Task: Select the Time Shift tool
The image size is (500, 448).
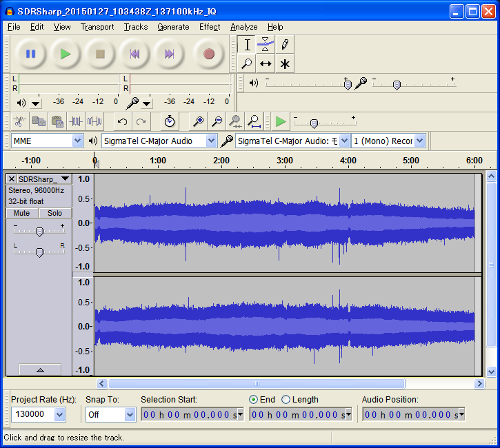Action: click(x=266, y=63)
